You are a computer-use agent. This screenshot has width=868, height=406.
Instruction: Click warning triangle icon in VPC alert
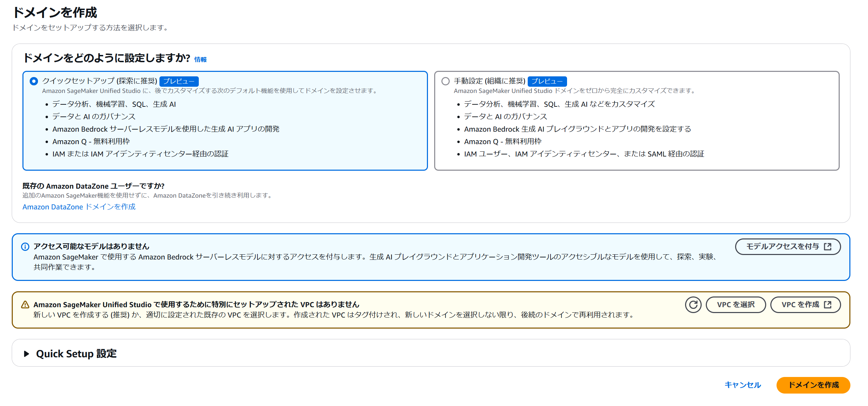25,305
